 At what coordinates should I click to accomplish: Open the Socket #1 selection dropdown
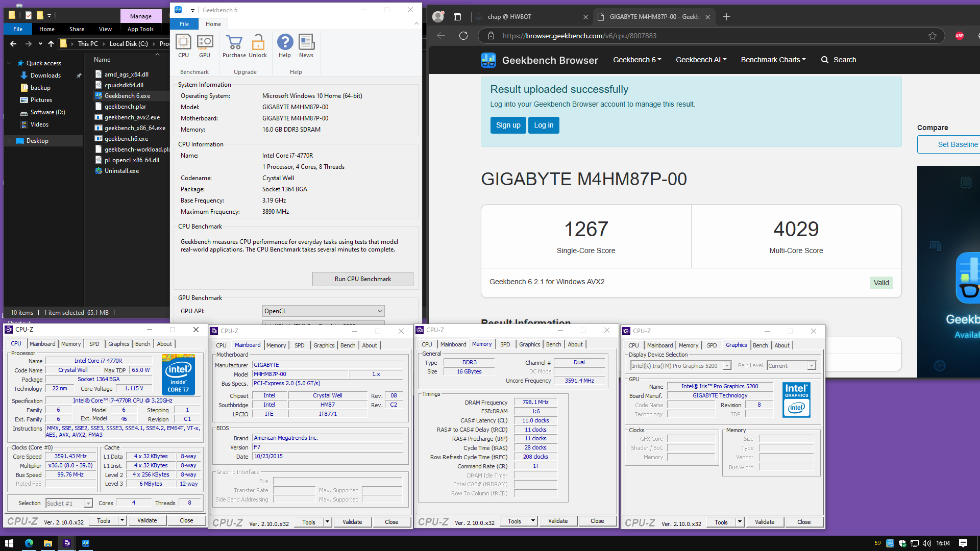pyautogui.click(x=69, y=504)
